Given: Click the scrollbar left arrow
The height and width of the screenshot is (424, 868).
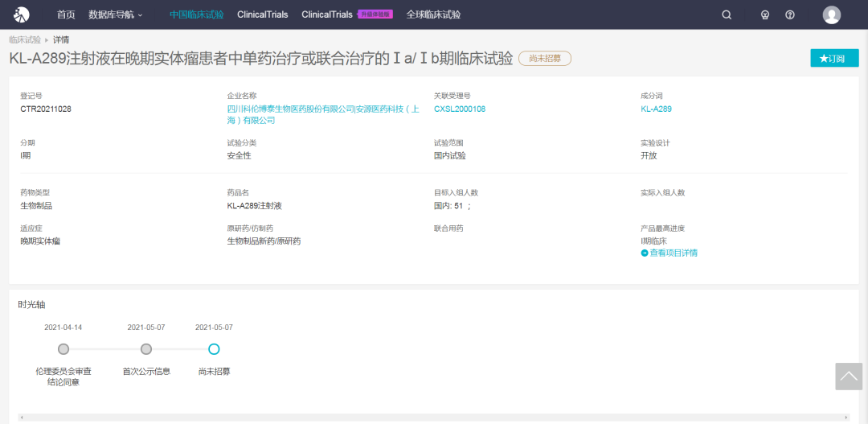Looking at the screenshot, I should (21, 418).
